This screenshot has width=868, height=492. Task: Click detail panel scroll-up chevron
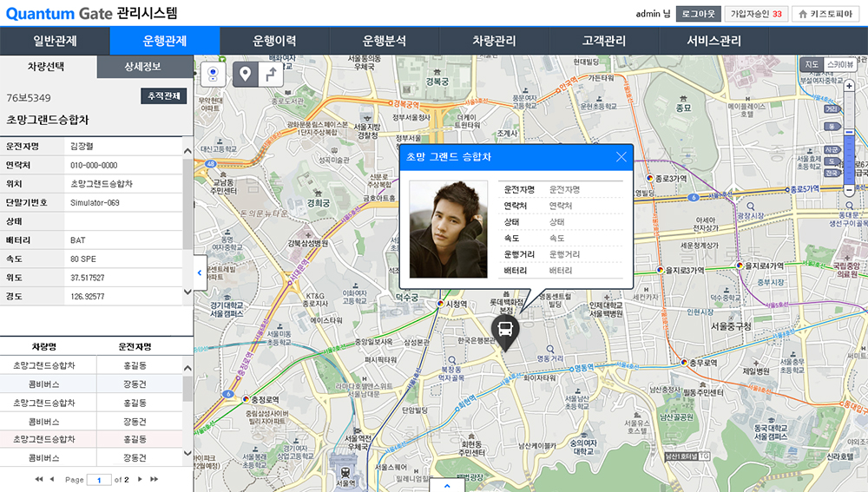click(x=187, y=150)
